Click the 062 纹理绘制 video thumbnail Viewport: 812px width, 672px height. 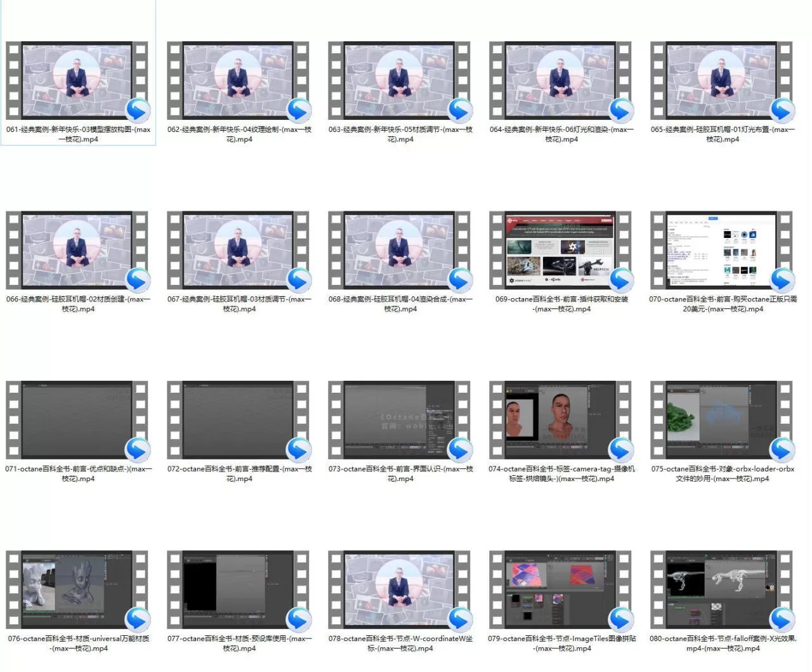239,81
